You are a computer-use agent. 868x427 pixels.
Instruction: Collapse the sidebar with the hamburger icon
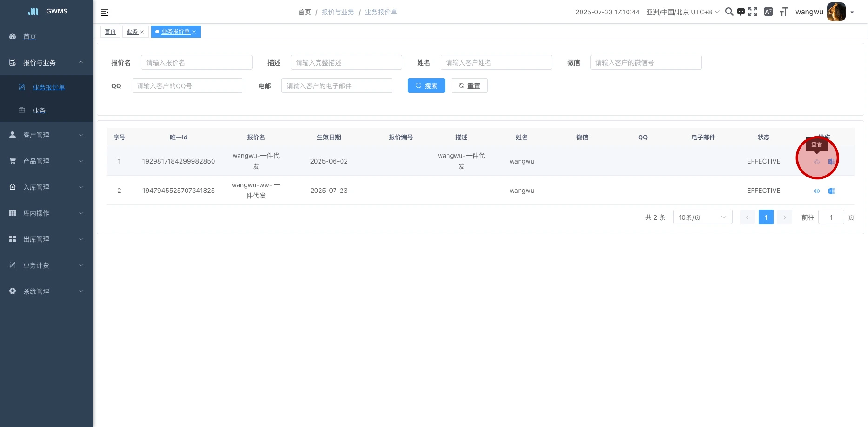tap(105, 13)
